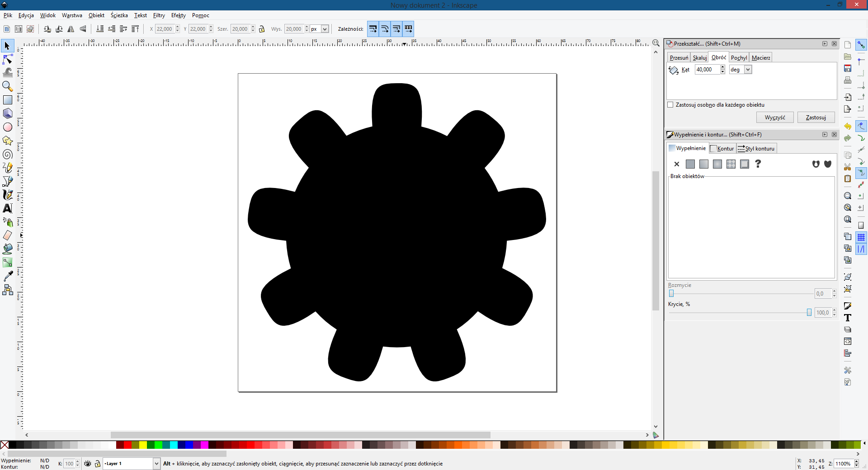Open the px units dropdown
Viewport: 868px width, 470px height.
(324, 29)
